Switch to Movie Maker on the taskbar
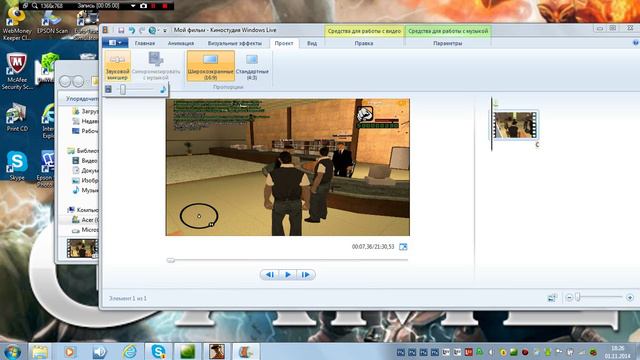Image resolution: width=640 pixels, height=360 pixels. (246, 352)
